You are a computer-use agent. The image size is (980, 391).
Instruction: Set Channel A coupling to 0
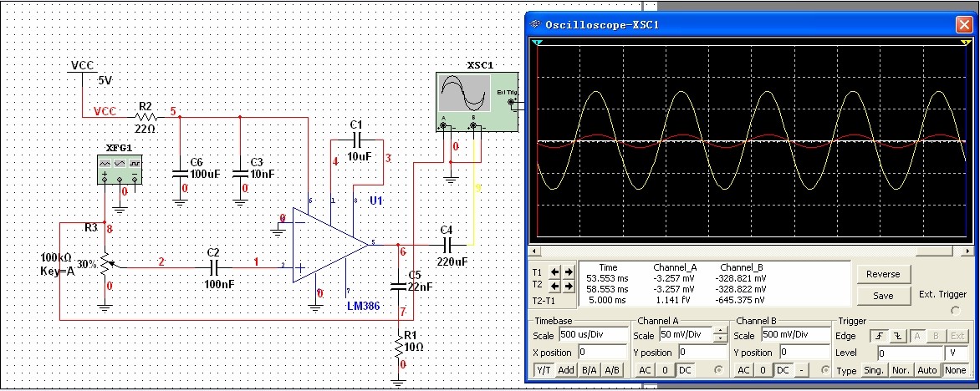click(665, 370)
